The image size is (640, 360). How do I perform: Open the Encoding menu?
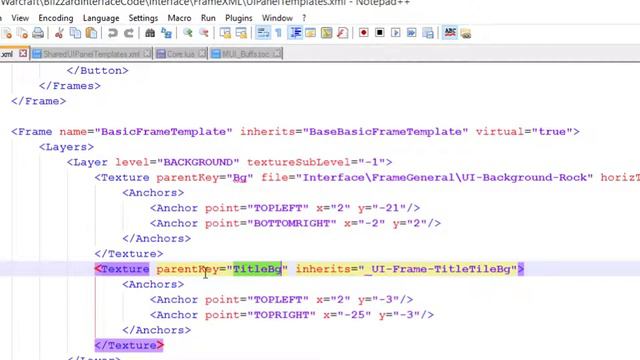pos(56,18)
